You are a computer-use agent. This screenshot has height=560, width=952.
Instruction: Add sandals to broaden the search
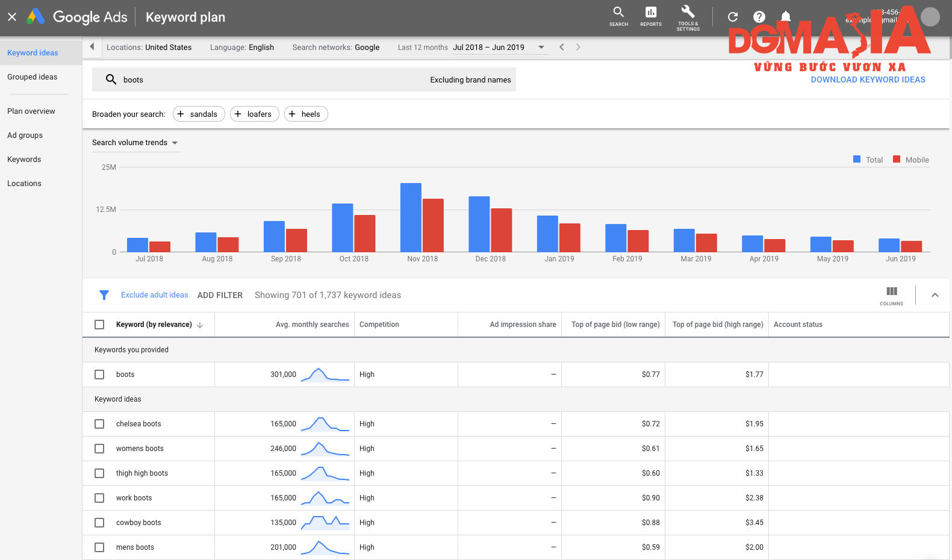[199, 114]
